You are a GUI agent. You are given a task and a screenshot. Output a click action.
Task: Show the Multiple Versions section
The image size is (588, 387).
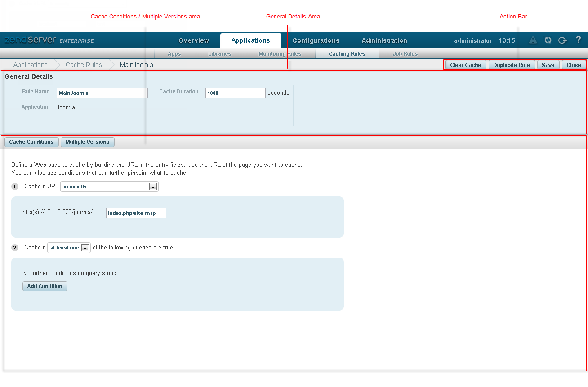(87, 142)
